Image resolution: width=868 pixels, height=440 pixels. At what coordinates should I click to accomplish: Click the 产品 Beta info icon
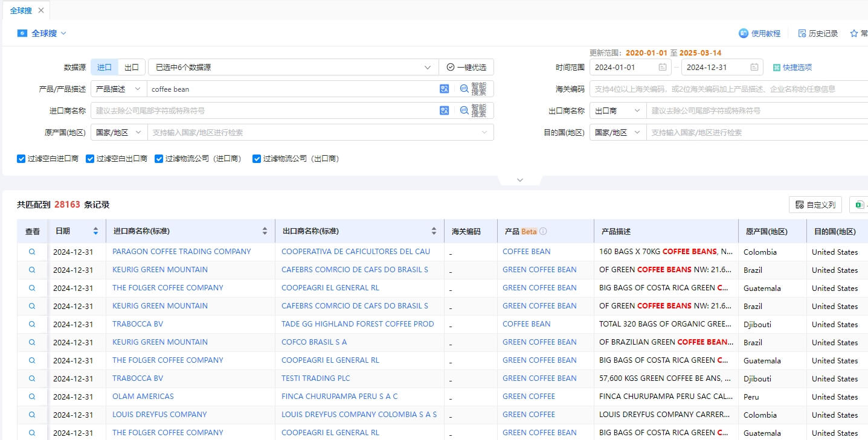[x=543, y=231]
